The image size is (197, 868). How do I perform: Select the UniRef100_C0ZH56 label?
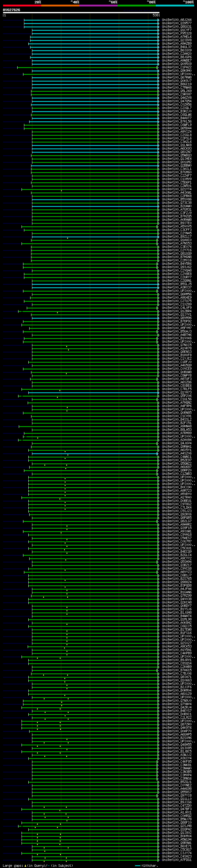pyautogui.click(x=177, y=104)
